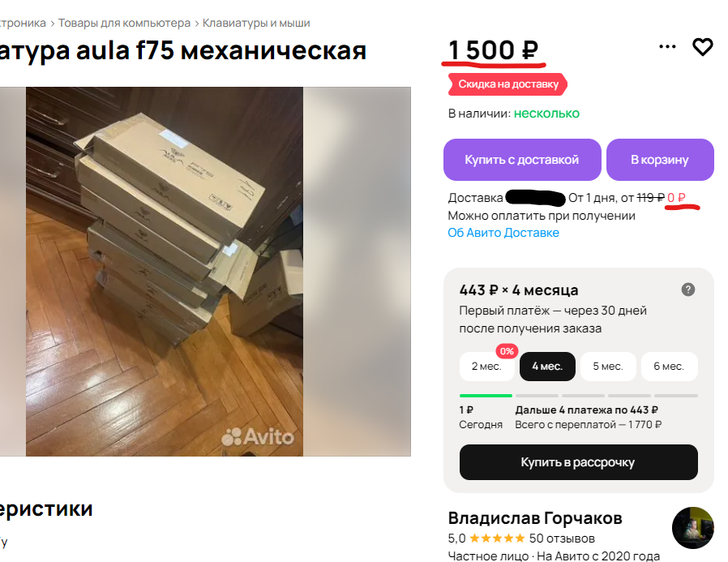728x562 pixels.
Task: Click the Скидка на доставку badge
Action: (x=507, y=84)
